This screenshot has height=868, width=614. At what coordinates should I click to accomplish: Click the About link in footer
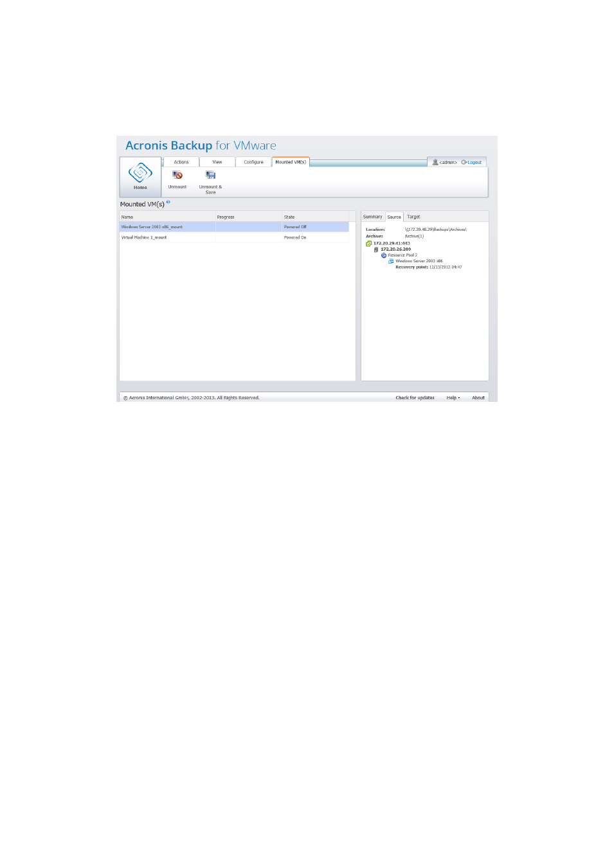pyautogui.click(x=478, y=398)
